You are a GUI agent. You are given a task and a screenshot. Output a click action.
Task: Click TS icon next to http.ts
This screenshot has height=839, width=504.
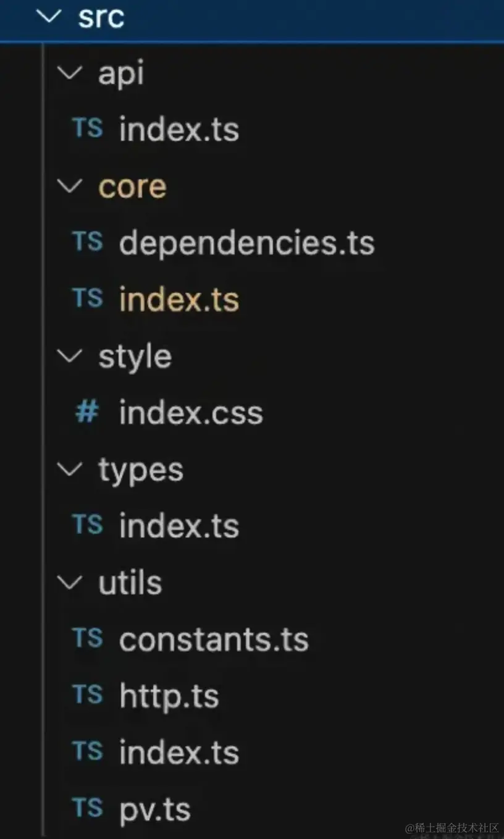[x=87, y=695]
